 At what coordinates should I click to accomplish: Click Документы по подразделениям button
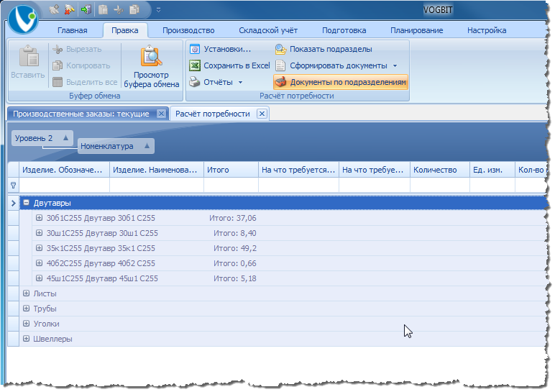[340, 82]
